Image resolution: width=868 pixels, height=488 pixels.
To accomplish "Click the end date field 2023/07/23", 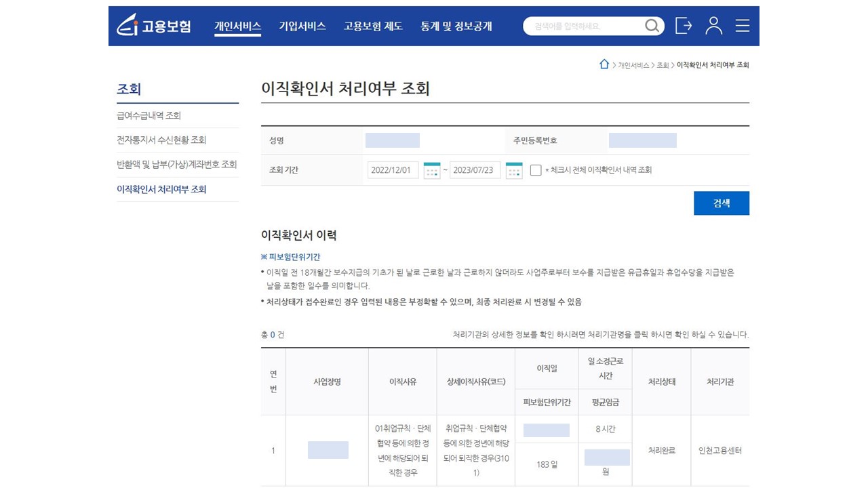I will click(x=475, y=170).
